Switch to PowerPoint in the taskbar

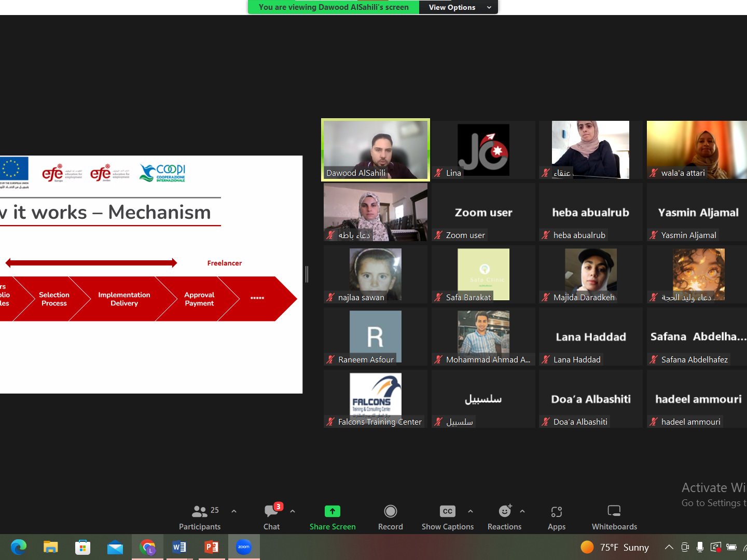[212, 547]
